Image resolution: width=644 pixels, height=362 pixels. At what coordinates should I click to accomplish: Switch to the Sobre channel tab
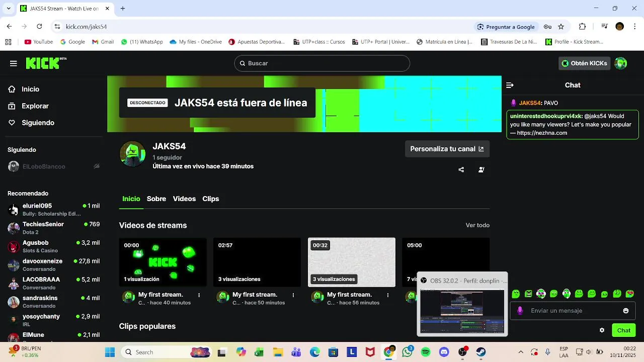156,199
